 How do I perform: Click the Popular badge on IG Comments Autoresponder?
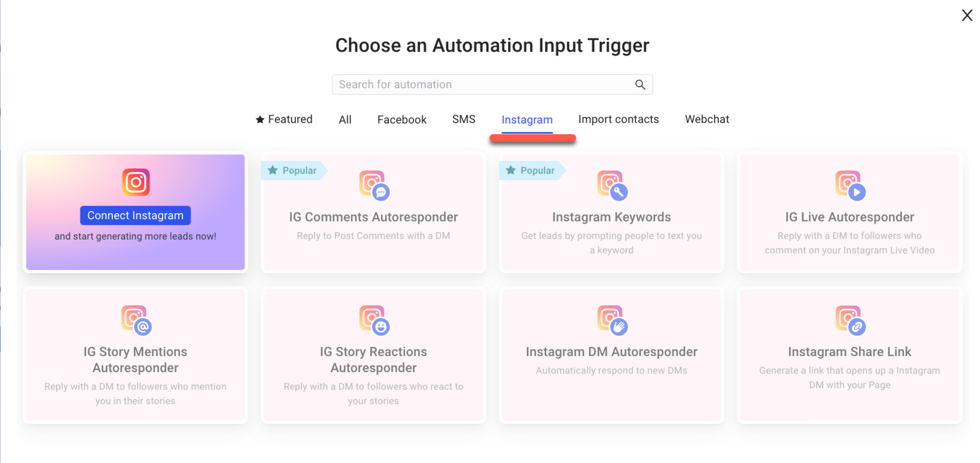click(x=291, y=170)
